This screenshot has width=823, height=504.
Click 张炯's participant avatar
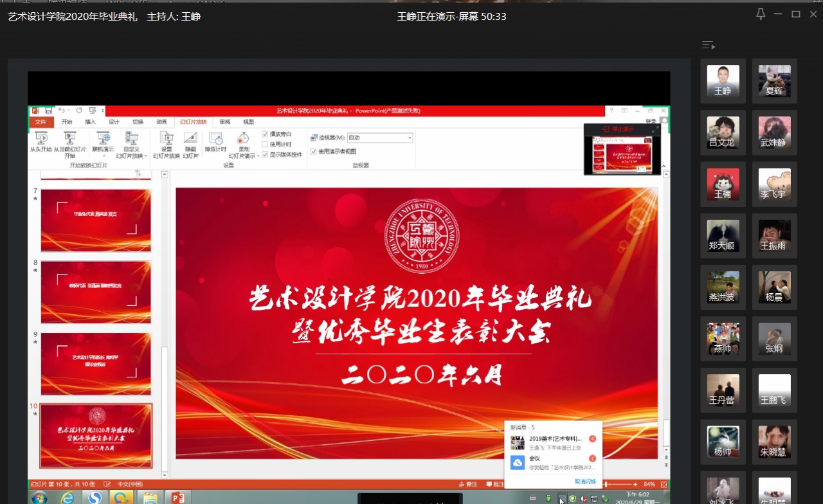point(774,338)
